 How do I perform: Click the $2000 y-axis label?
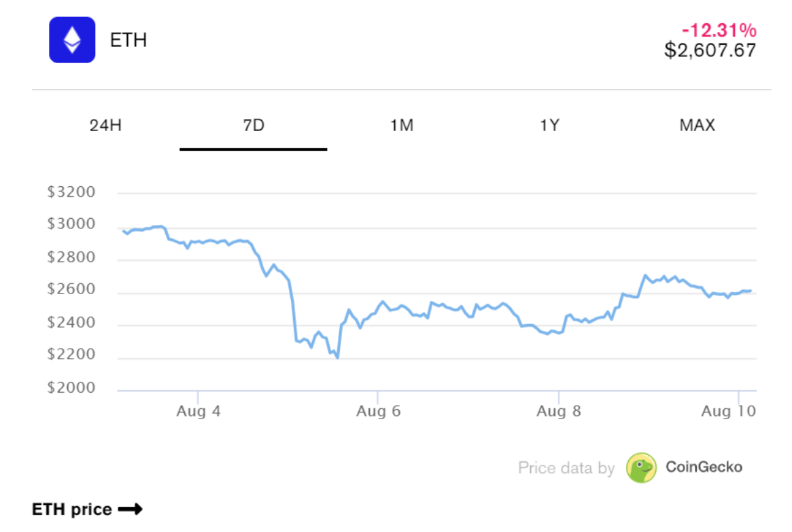click(71, 388)
